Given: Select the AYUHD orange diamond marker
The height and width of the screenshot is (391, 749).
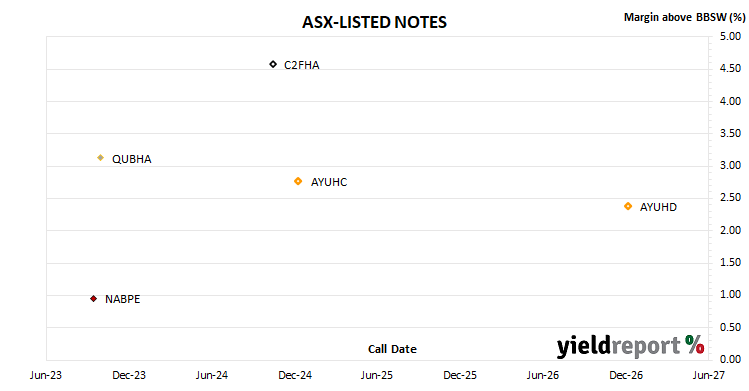Looking at the screenshot, I should (x=628, y=206).
